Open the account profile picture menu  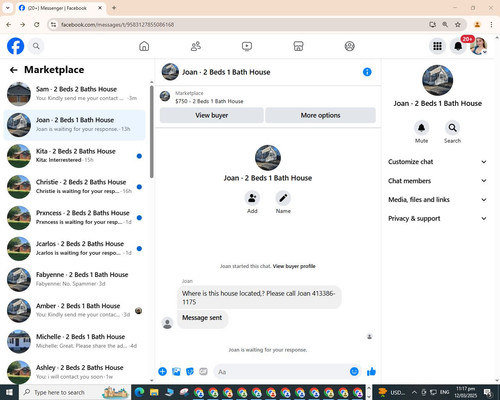click(x=479, y=46)
